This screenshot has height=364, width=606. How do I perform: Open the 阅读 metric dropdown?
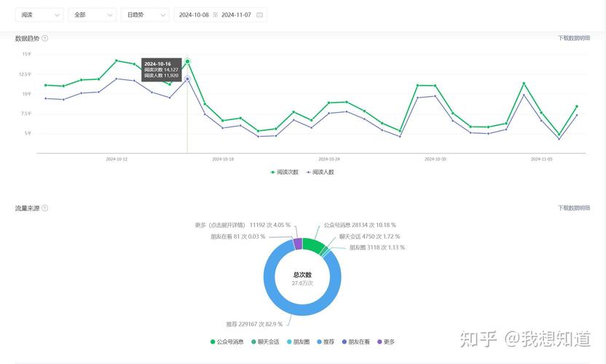coord(39,15)
